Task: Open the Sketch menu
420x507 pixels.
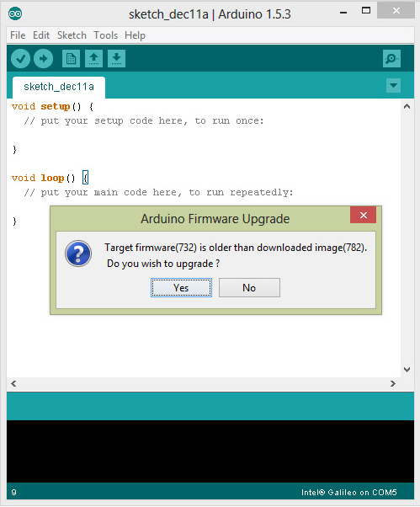Action: coord(72,35)
